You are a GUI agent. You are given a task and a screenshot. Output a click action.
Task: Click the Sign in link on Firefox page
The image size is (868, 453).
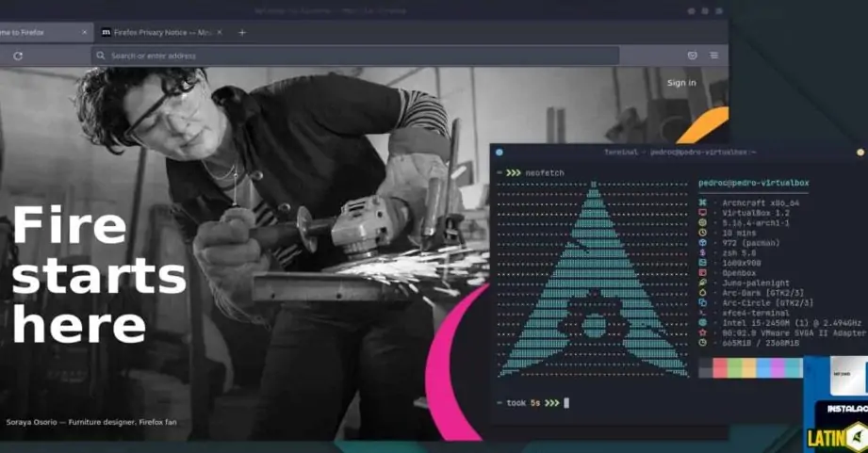point(681,83)
